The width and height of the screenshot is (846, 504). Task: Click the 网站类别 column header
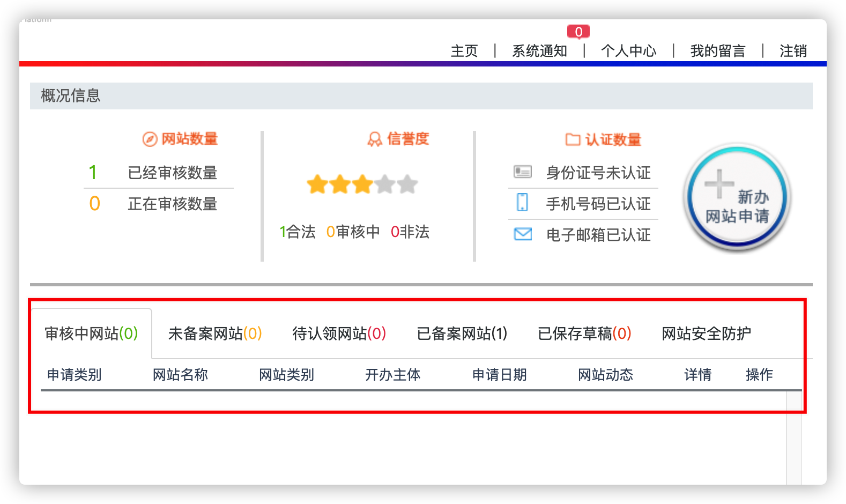(286, 374)
